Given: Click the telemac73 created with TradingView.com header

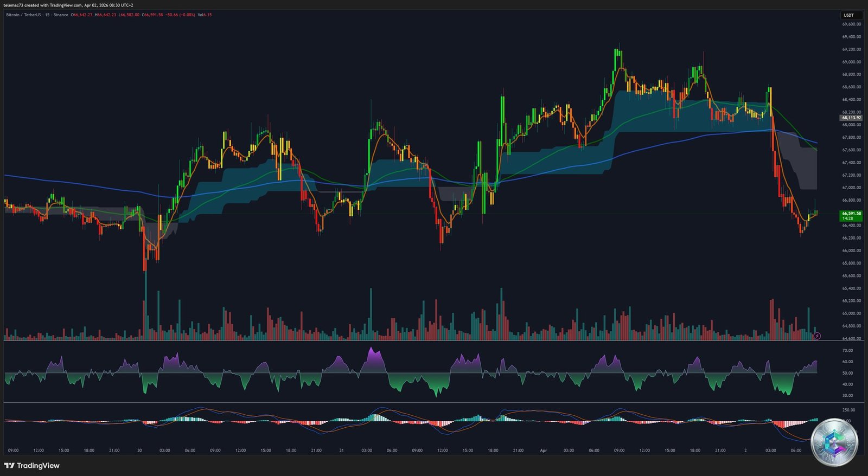Looking at the screenshot, I should click(x=68, y=5).
